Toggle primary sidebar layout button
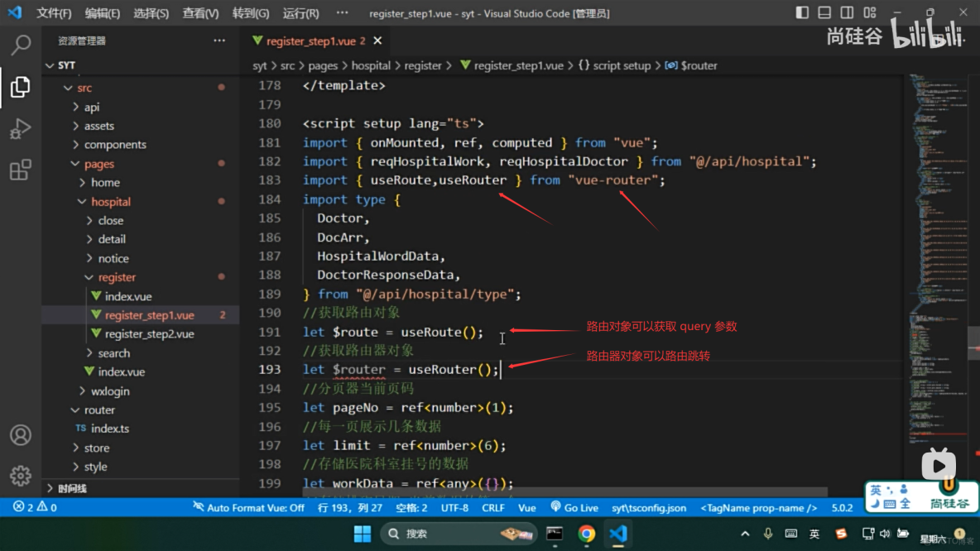This screenshot has height=551, width=980. 802,12
